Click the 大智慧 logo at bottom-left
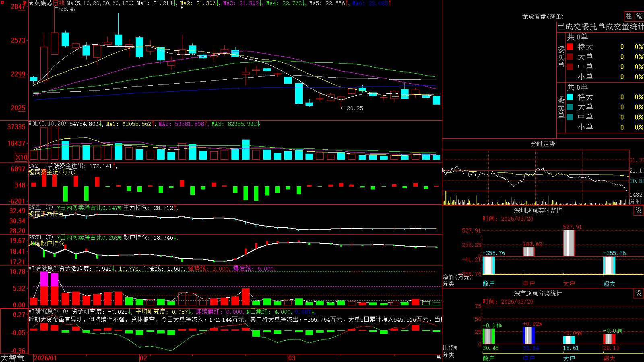Image resolution: width=644 pixels, height=362 pixels. tap(12, 358)
